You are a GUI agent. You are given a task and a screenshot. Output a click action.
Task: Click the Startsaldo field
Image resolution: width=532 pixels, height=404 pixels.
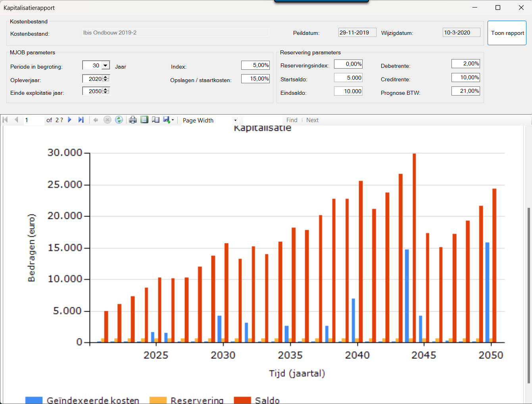tap(348, 78)
